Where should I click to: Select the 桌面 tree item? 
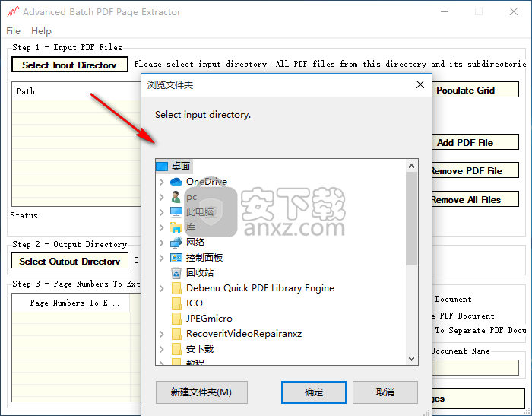[174, 167]
